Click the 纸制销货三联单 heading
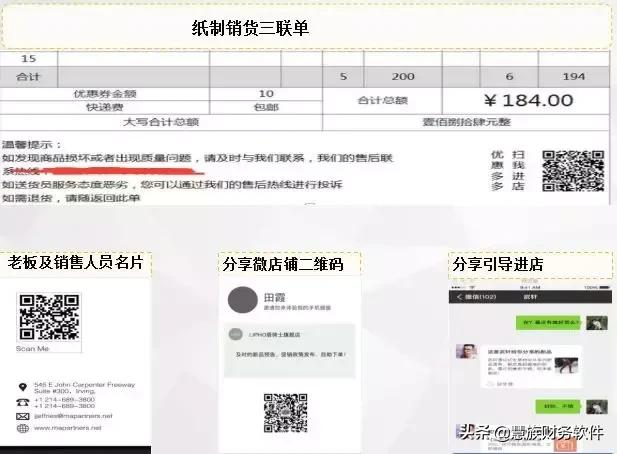Image resolution: width=617 pixels, height=454 pixels. [x=250, y=28]
